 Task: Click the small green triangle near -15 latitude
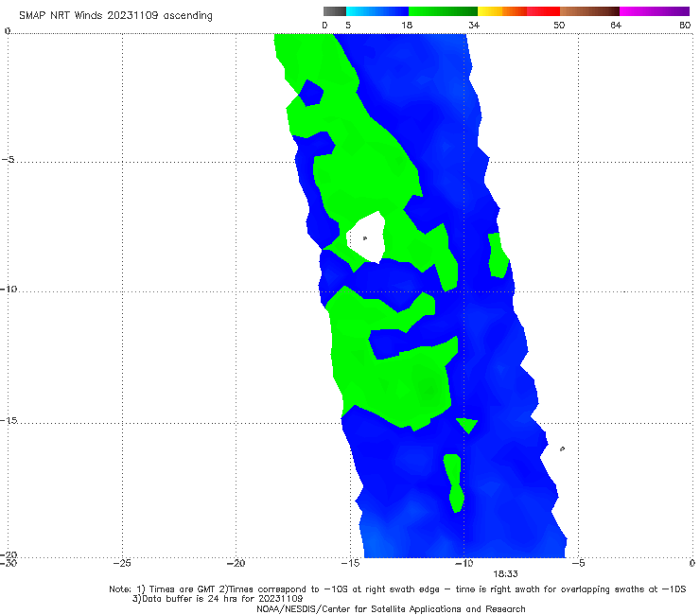[467, 425]
